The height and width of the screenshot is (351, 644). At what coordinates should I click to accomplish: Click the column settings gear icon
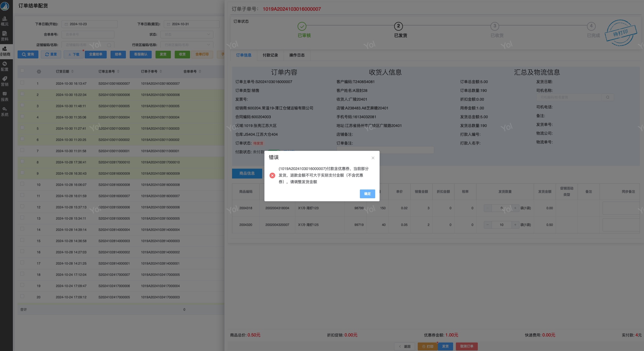pyautogui.click(x=39, y=72)
